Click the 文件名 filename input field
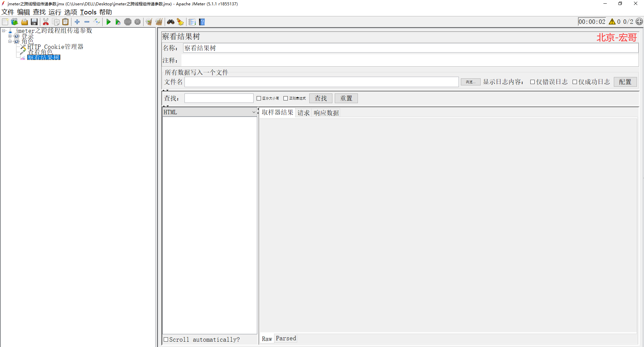Viewport: 644px width, 347px height. [322, 82]
